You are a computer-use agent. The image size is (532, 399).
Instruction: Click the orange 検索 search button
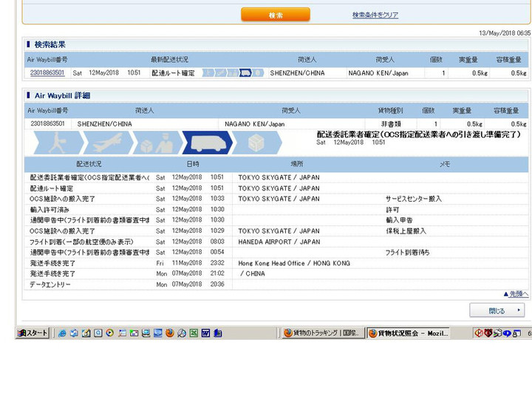275,15
